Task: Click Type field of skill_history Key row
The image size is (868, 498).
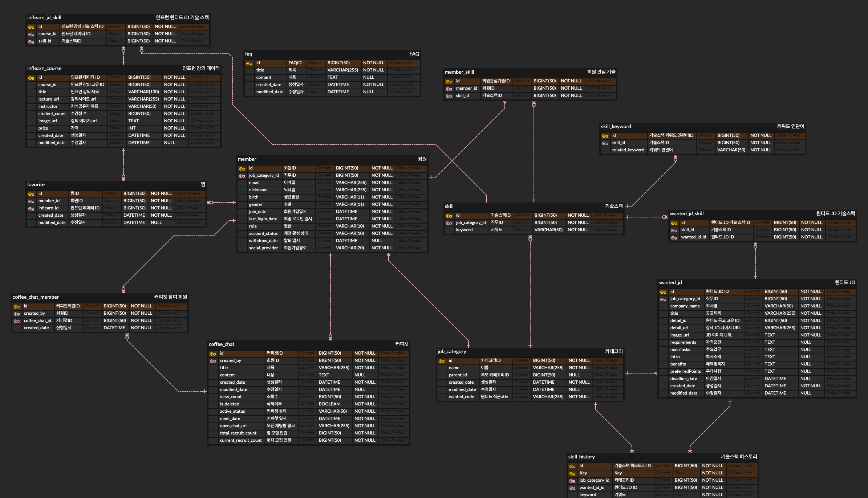Action: coord(686,473)
